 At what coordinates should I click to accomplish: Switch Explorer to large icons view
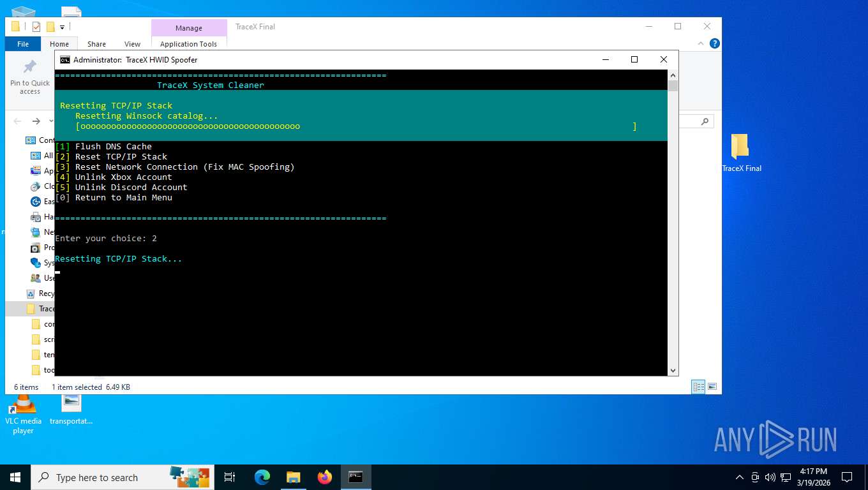[x=712, y=387]
